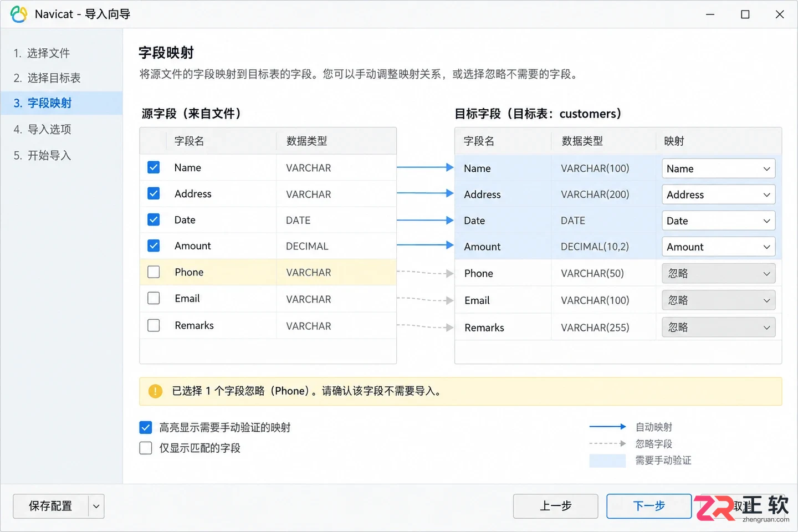Expand the 忽略 dropdown for Email
This screenshot has width=798, height=532.
click(x=718, y=300)
